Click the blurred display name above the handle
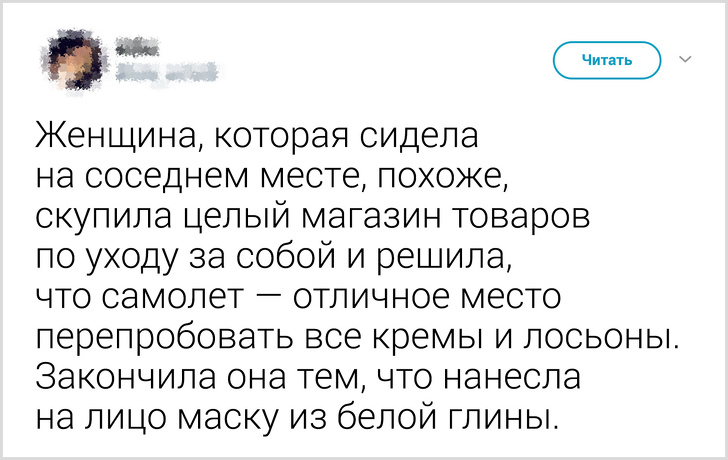The image size is (728, 460). pos(138,47)
